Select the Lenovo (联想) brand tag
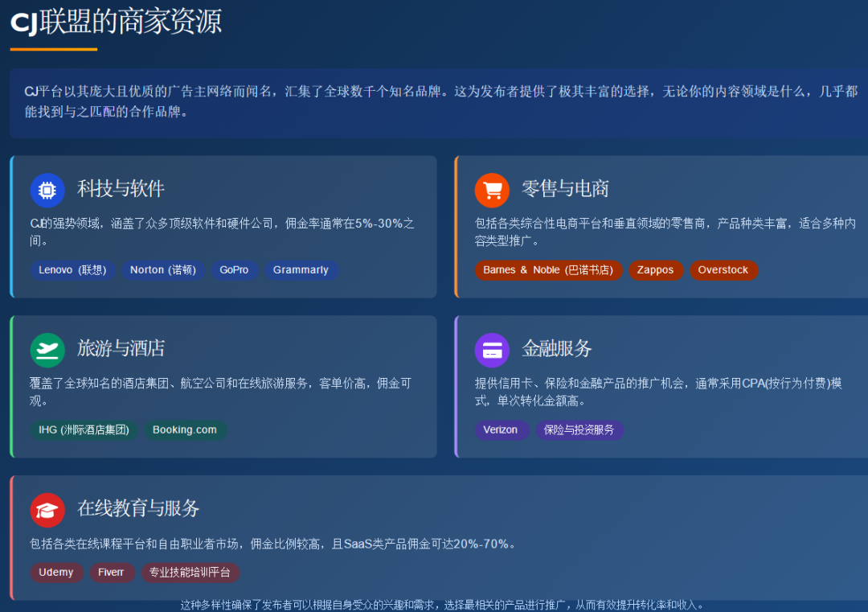 point(72,270)
